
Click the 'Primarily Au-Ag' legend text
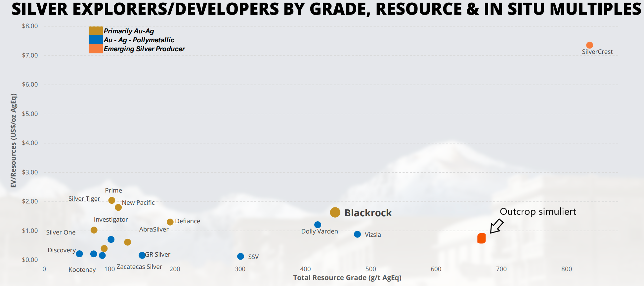[129, 31]
